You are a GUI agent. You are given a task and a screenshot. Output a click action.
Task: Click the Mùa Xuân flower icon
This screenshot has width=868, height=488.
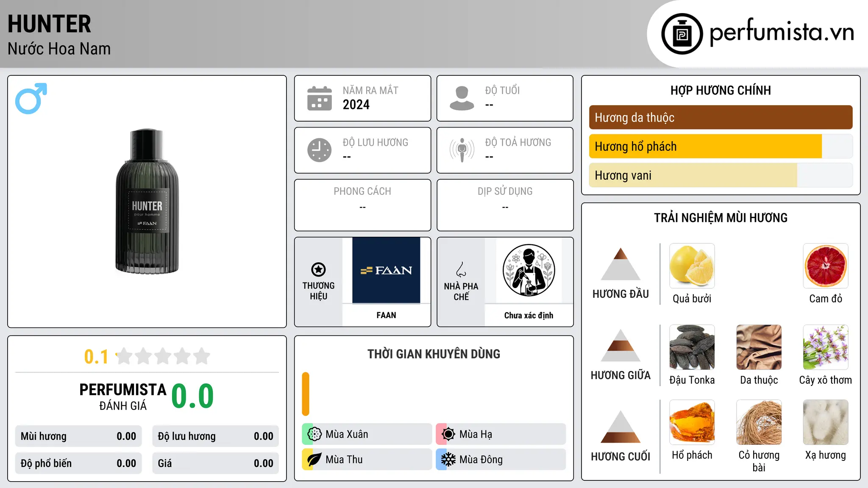[x=314, y=434]
